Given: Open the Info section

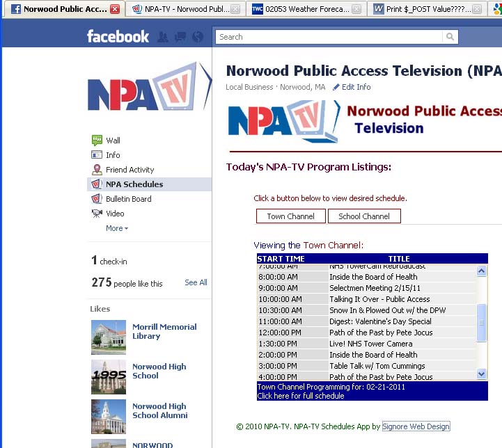Looking at the screenshot, I should [x=113, y=155].
